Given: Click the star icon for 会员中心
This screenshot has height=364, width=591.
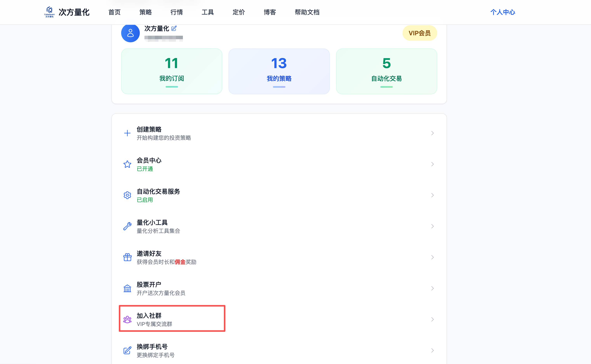Looking at the screenshot, I should [127, 164].
